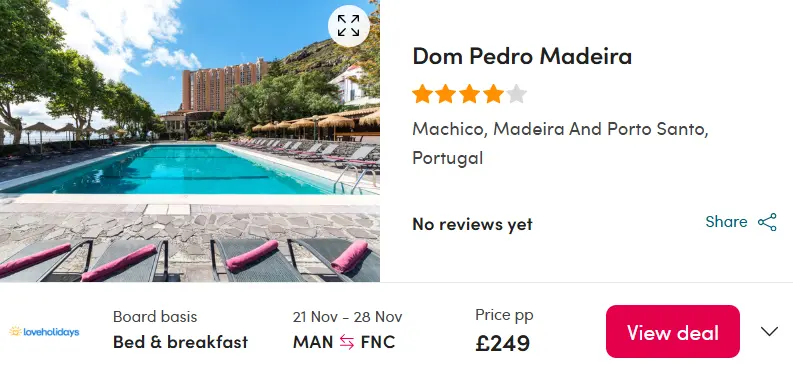The image size is (793, 366).
Task: Click the second orange rating star
Action: point(446,94)
